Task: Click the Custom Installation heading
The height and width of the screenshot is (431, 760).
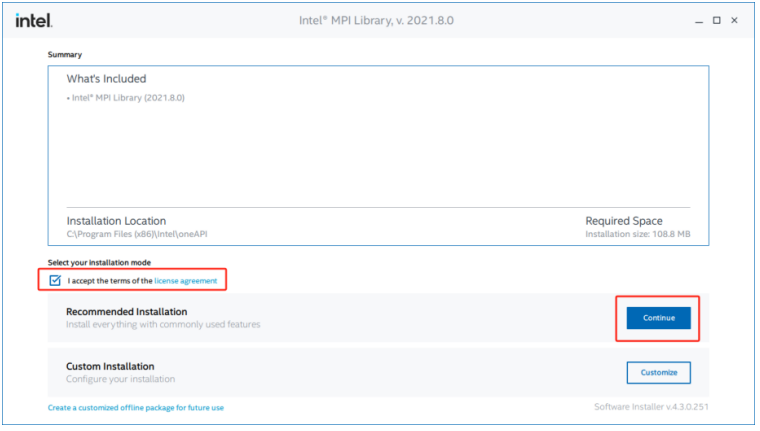Action: 110,367
